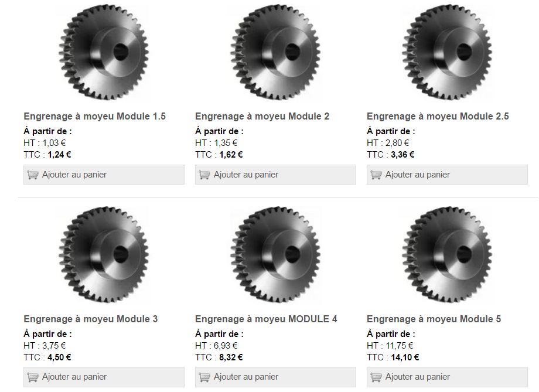Open Engrenage à moyeu MODULE 4 title link
The image size is (539, 392).
266,319
